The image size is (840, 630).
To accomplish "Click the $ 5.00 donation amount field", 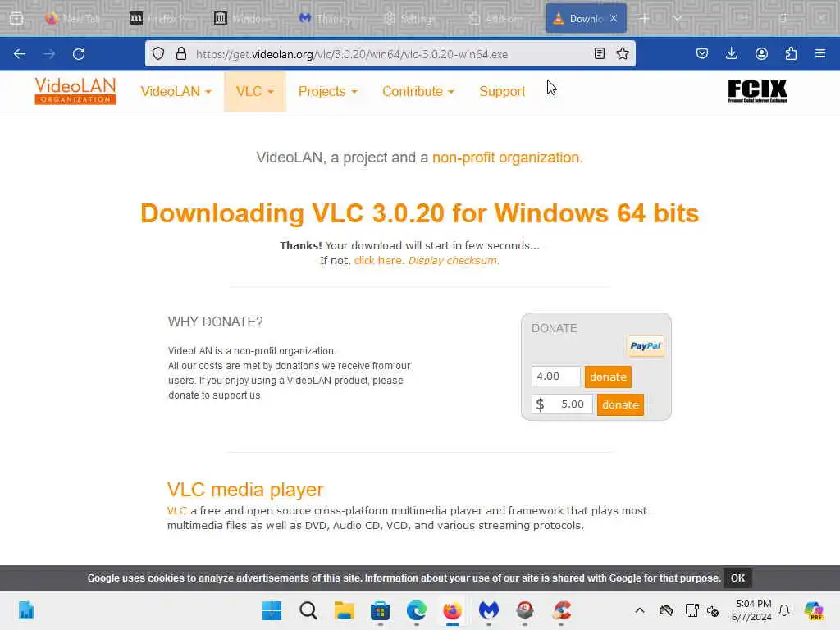I will 562,404.
